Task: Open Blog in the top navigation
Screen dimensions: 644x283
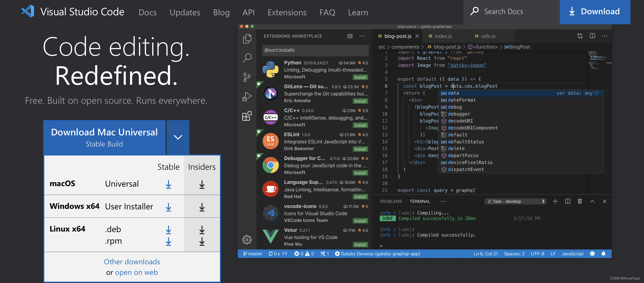Action: tap(221, 12)
